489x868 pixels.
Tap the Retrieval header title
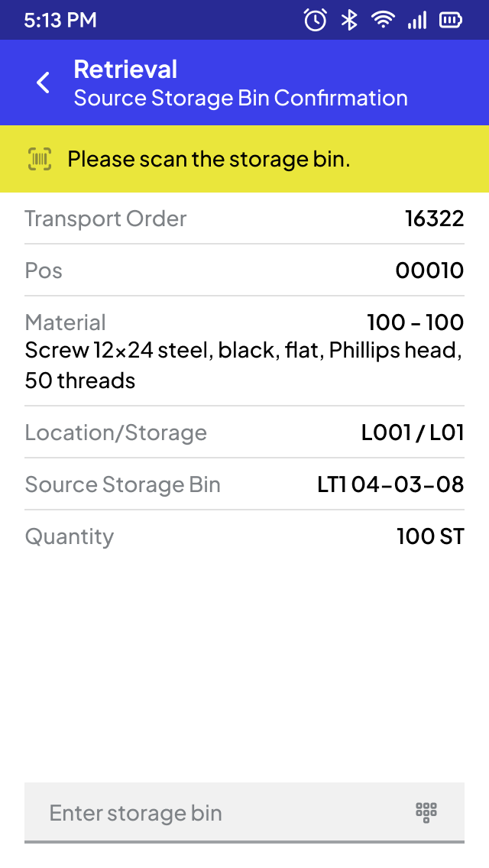click(125, 70)
